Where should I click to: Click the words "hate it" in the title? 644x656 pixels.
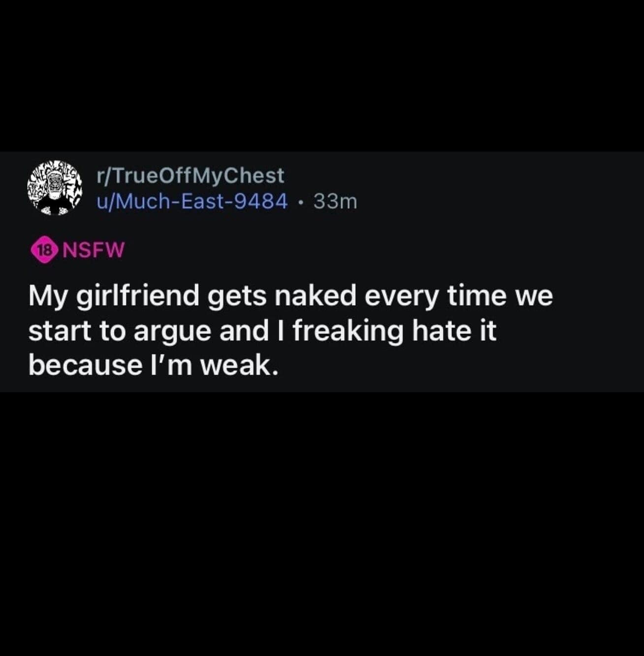454,331
